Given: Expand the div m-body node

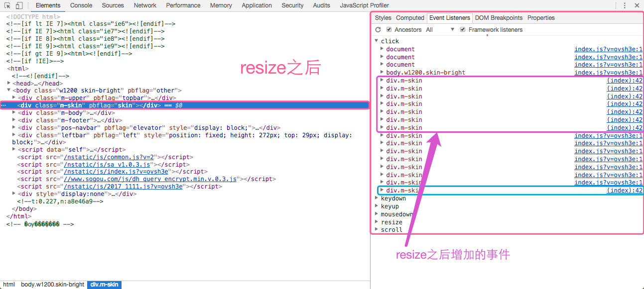Looking at the screenshot, I should point(14,113).
